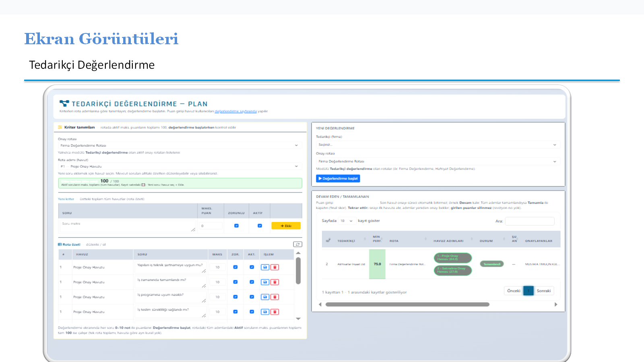Focus the Ara search field
Screen dimensions: 644x362
click(x=530, y=221)
